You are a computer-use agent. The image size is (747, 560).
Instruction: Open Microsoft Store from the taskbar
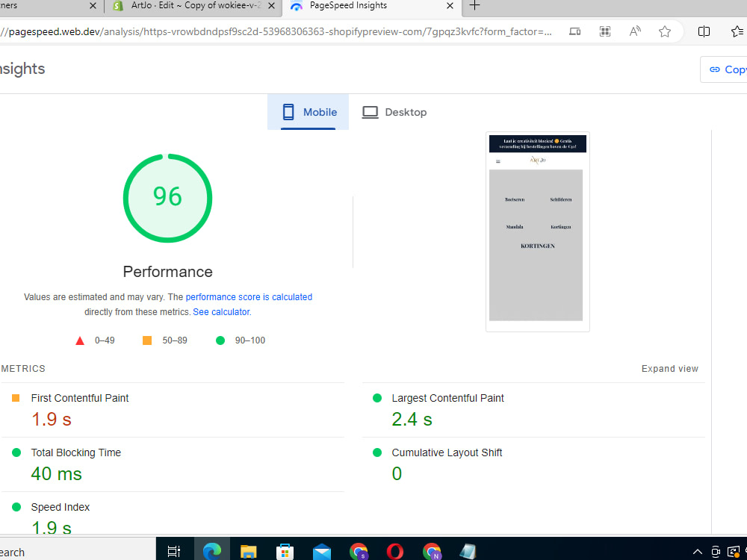(285, 551)
